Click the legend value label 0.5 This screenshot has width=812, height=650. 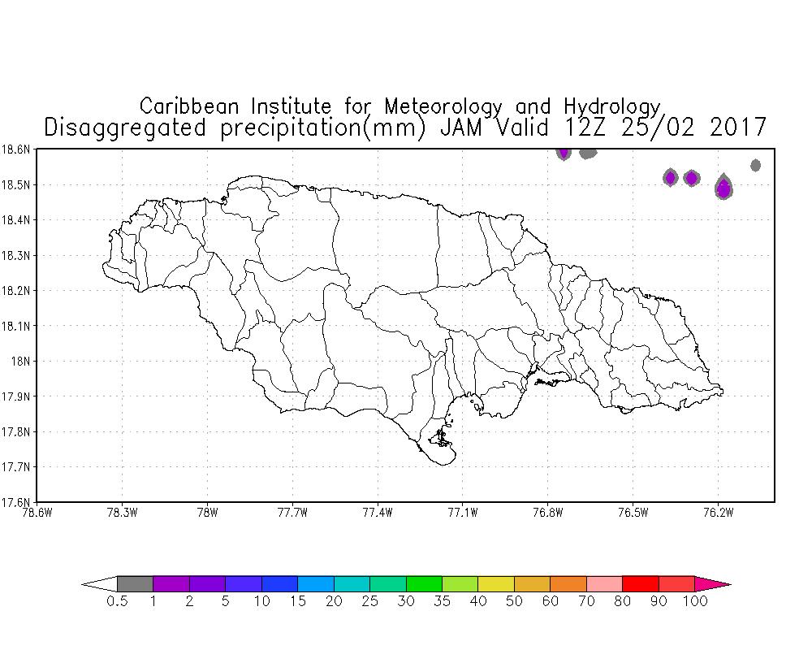(x=117, y=601)
